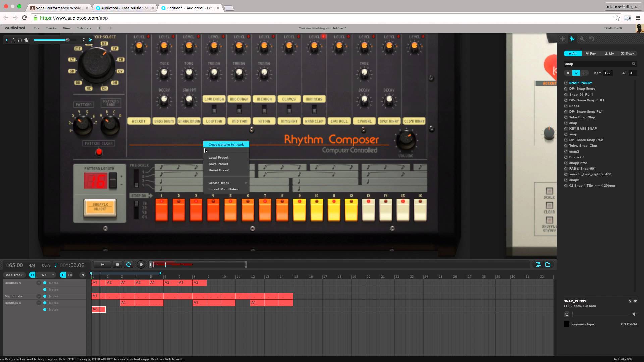Click the project folder icon
The image size is (644, 362).
click(x=548, y=265)
